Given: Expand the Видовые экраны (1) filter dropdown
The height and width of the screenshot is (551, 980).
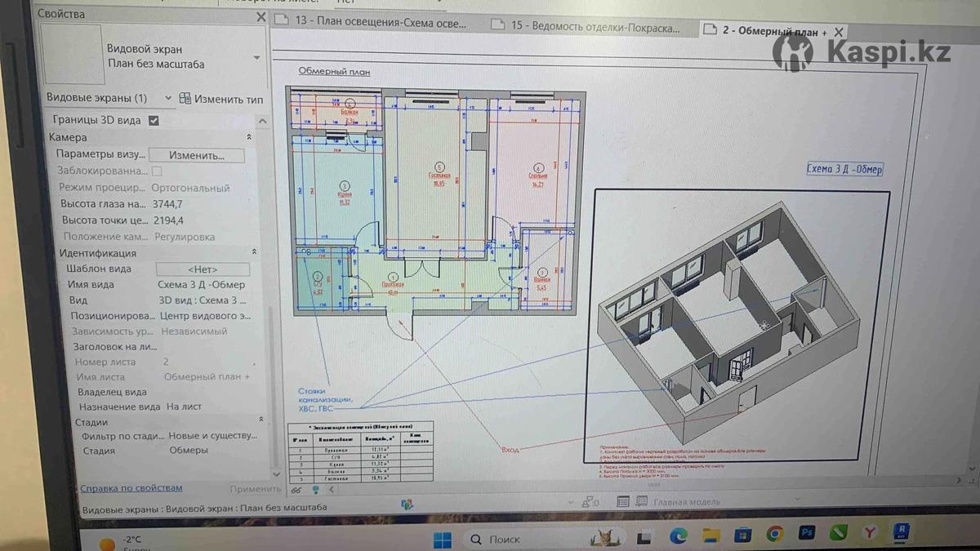Looking at the screenshot, I should point(168,98).
